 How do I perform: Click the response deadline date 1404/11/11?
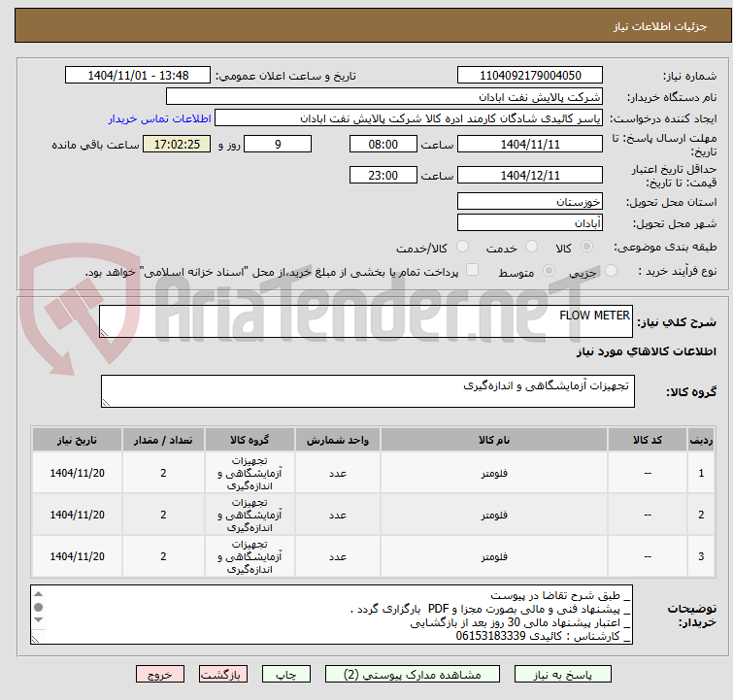pyautogui.click(x=530, y=144)
